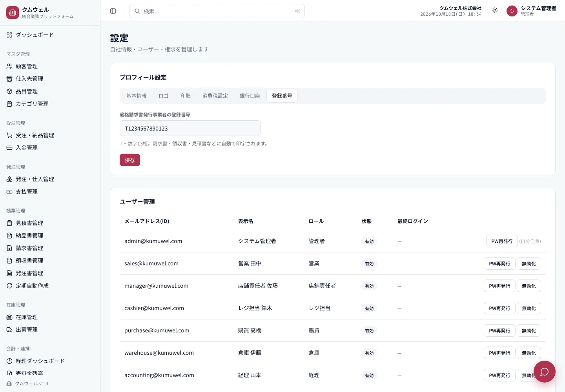Click the 支払管理 banknote icon

click(9, 192)
